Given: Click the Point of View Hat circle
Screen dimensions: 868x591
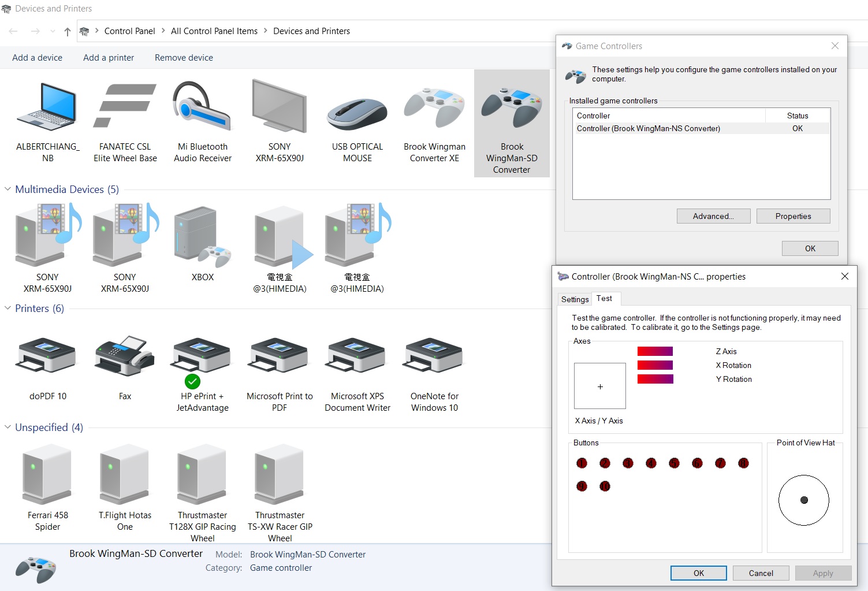Looking at the screenshot, I should [803, 500].
